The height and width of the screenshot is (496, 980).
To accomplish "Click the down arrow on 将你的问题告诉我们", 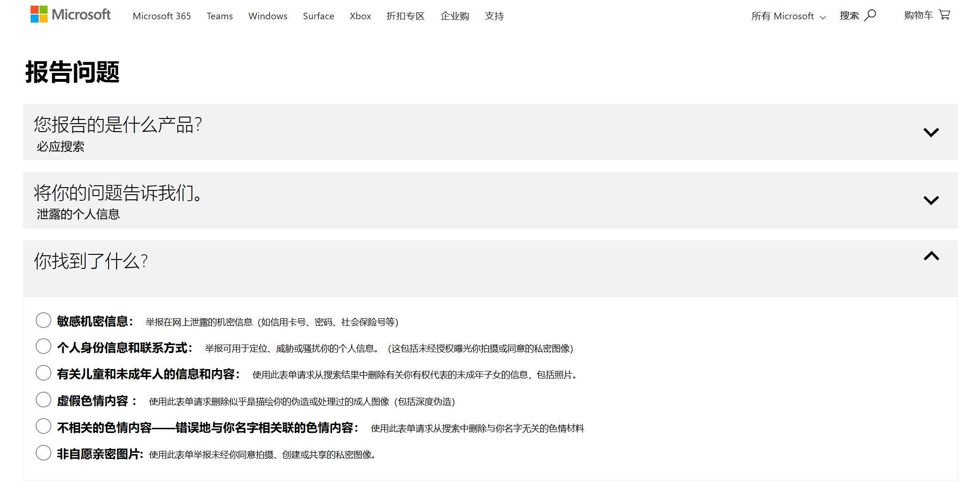I will point(931,200).
